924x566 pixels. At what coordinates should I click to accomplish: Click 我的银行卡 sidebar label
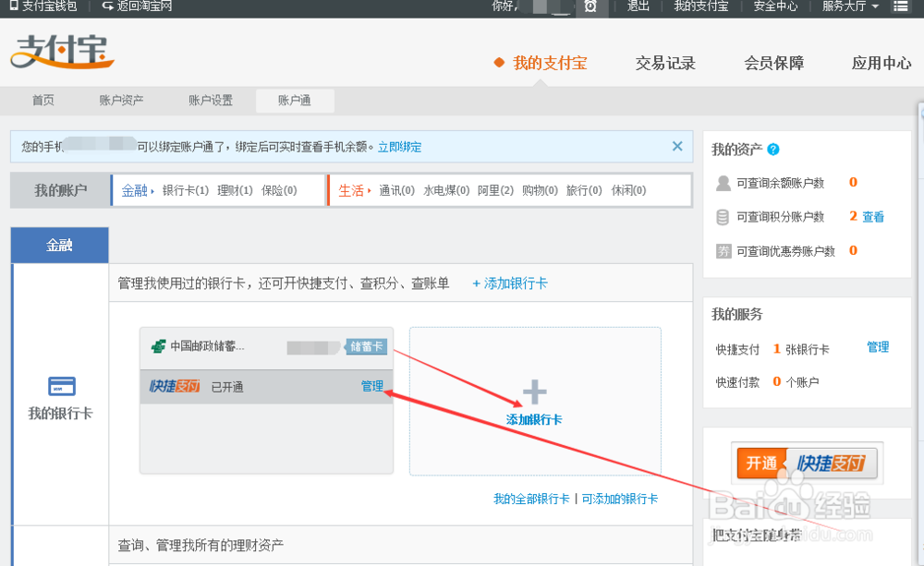click(x=60, y=414)
